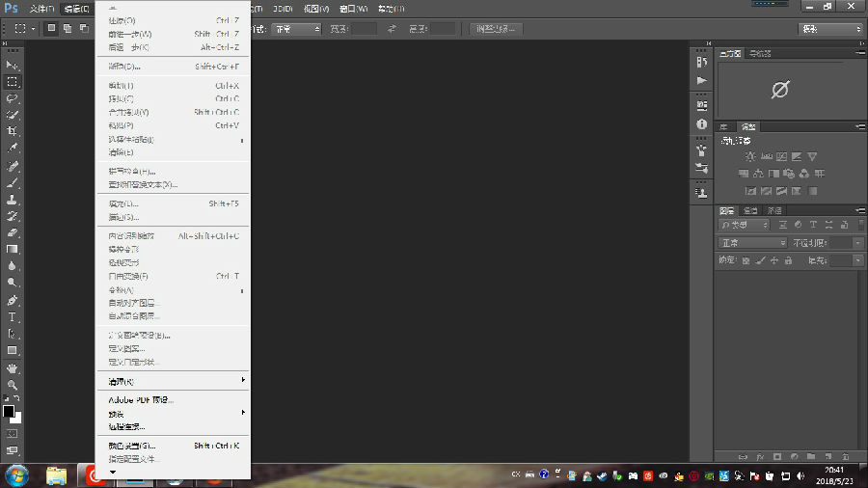
Task: Select the Lasso tool
Action: [x=13, y=98]
